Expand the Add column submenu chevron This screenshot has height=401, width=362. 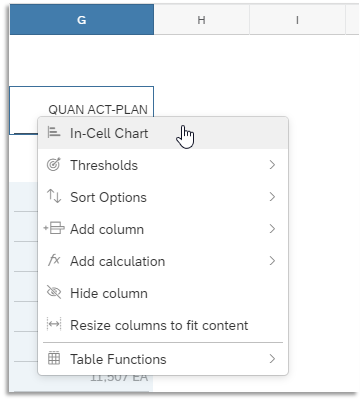point(272,229)
